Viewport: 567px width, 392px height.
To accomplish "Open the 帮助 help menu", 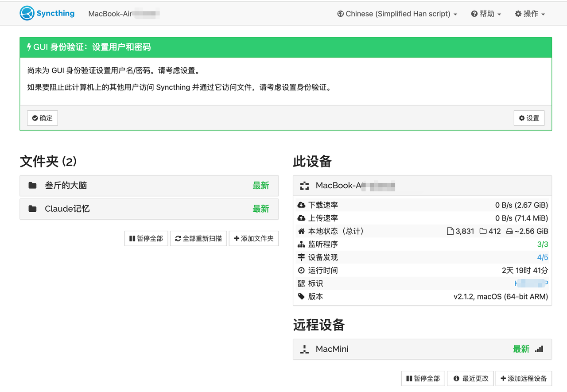I will tap(486, 14).
